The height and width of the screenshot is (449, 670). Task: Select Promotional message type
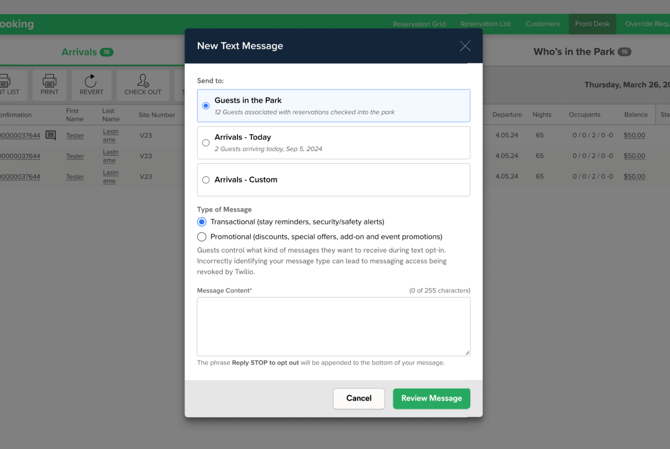click(202, 237)
